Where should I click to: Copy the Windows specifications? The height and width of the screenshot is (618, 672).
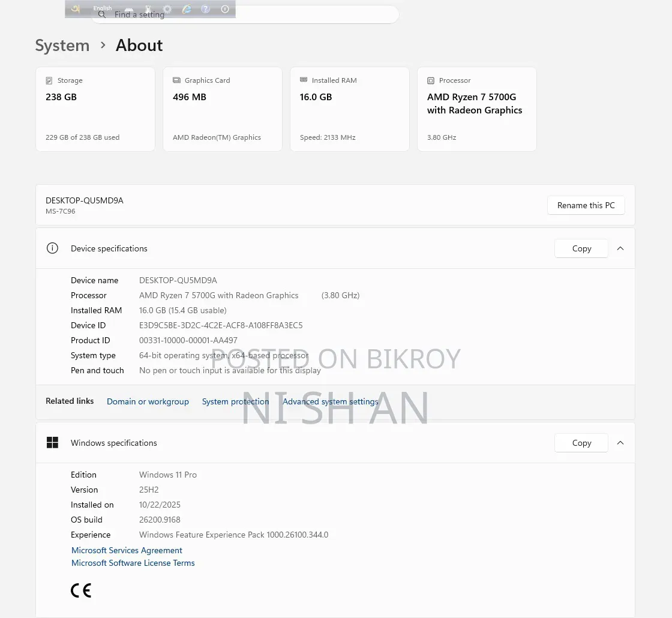[x=581, y=443]
